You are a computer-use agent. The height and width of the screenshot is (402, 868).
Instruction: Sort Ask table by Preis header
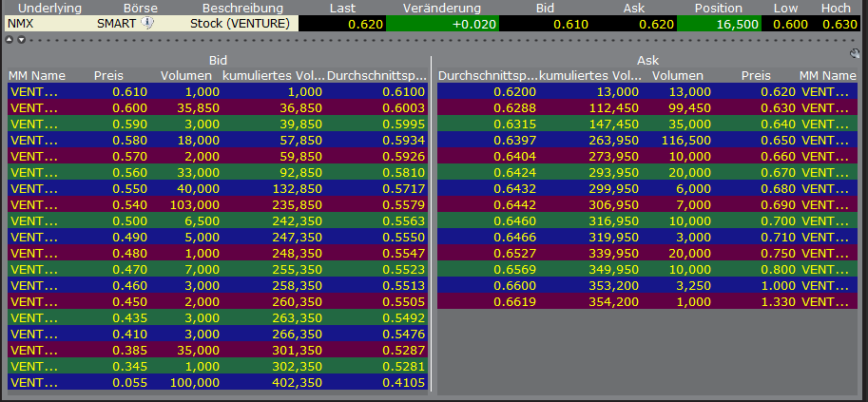click(x=756, y=76)
